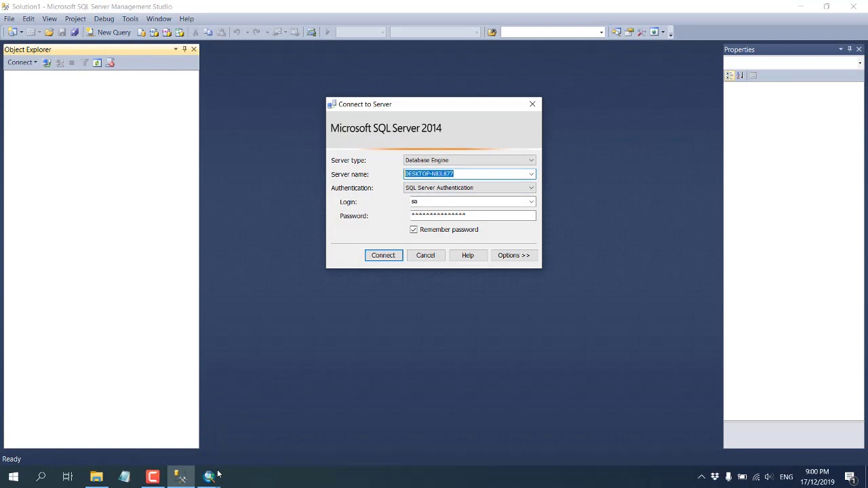868x488 pixels.
Task: Click the Toolbox wrench toolbar icon
Action: pos(642,32)
